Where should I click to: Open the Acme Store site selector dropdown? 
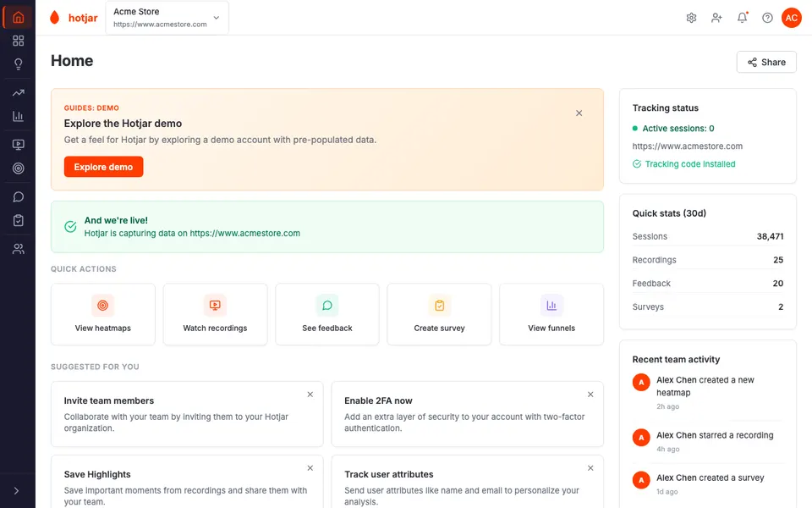point(167,18)
